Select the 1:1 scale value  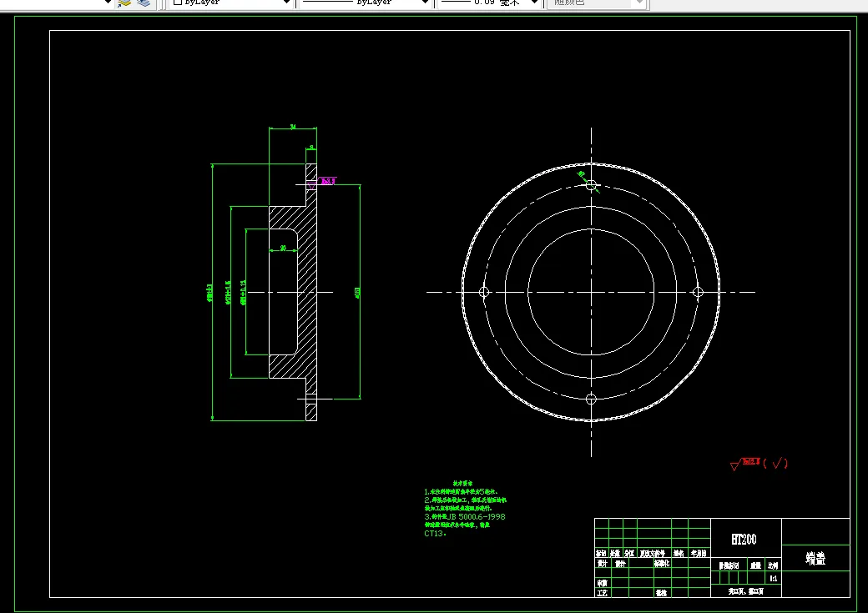coord(774,578)
